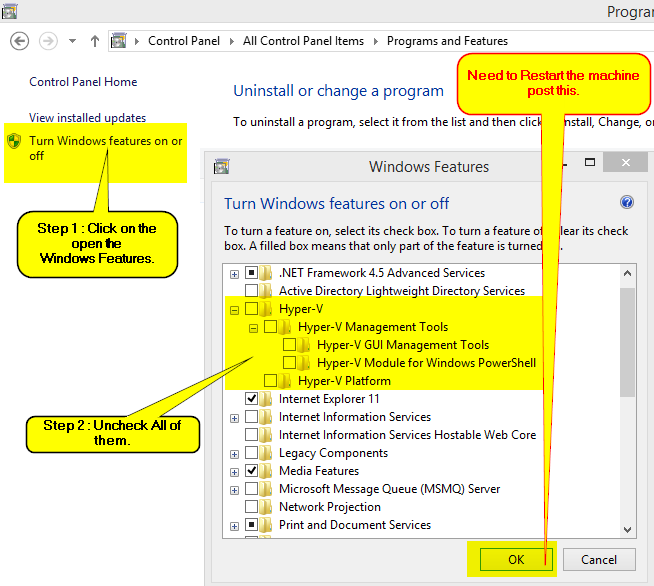This screenshot has height=586, width=654.
Task: Open chevron before Control Panel in breadcrumb
Action: coord(136,41)
